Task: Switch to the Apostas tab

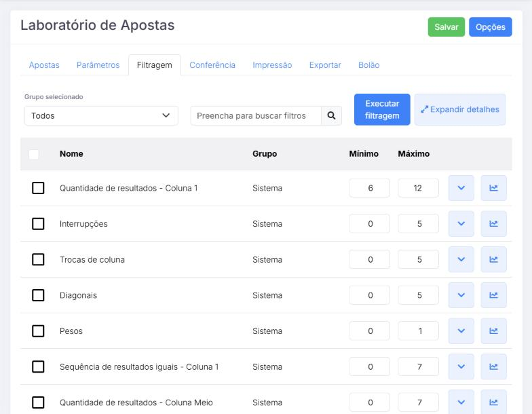Action: [44, 65]
